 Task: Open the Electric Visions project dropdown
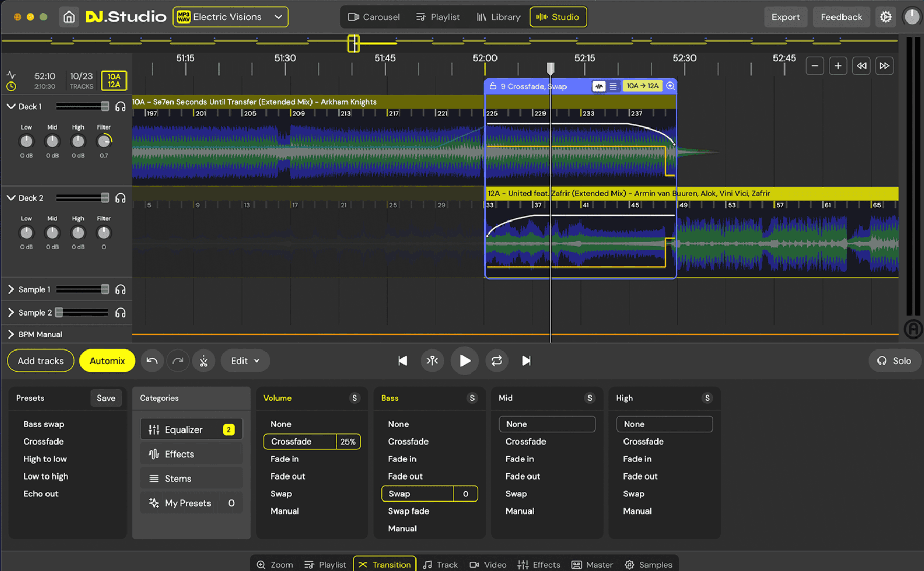230,17
